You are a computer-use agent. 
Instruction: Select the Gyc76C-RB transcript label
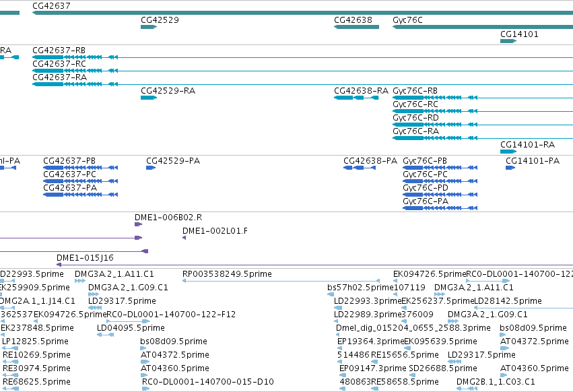pyautogui.click(x=415, y=91)
